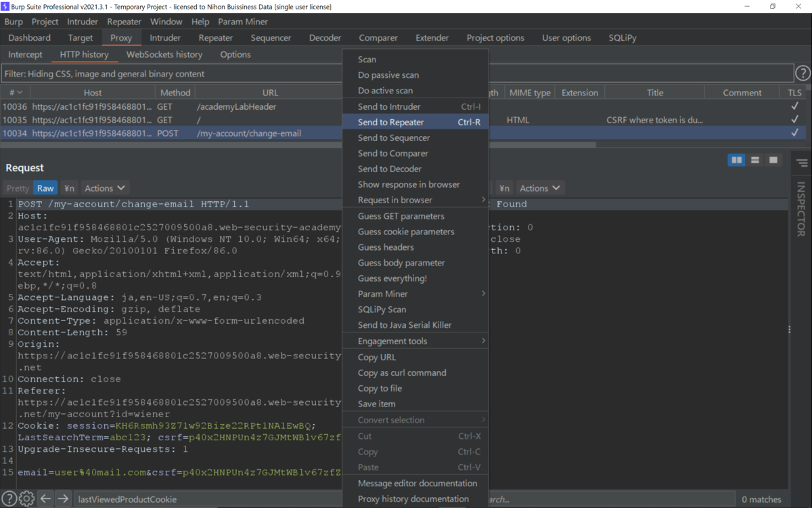812x508 pixels.
Task: Choose Send to Comparer
Action: pos(415,153)
